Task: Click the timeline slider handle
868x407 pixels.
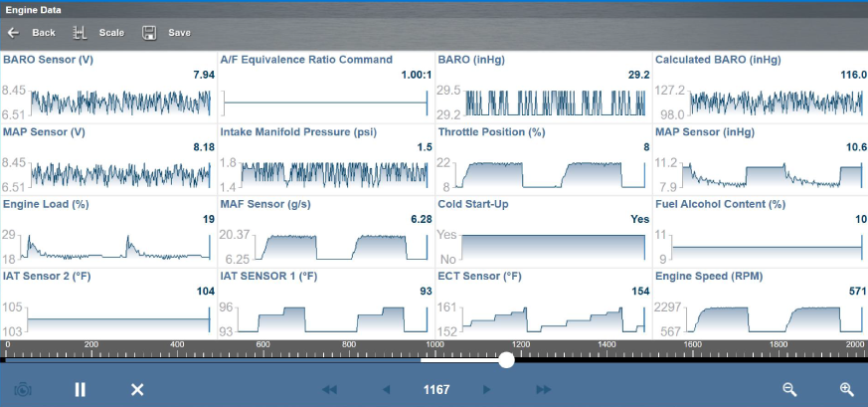Action: pyautogui.click(x=506, y=360)
